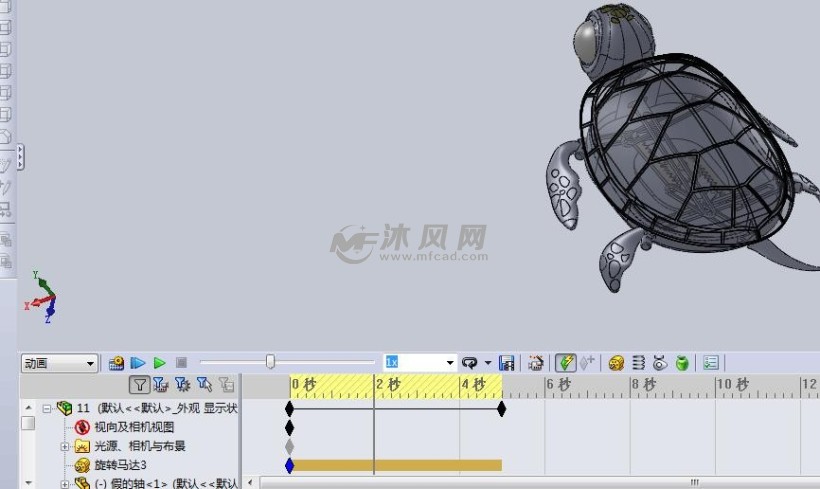Select 光源、相机与布景 folder item
The image size is (820, 489).
coord(140,446)
